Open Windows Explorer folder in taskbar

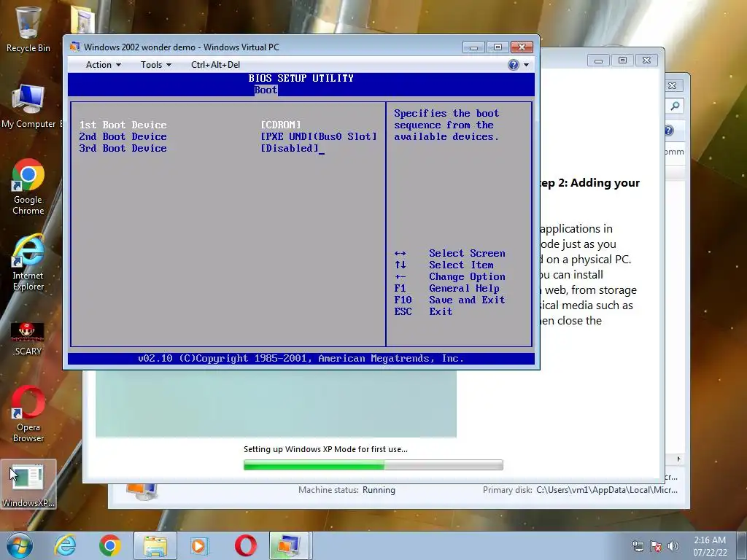click(155, 545)
